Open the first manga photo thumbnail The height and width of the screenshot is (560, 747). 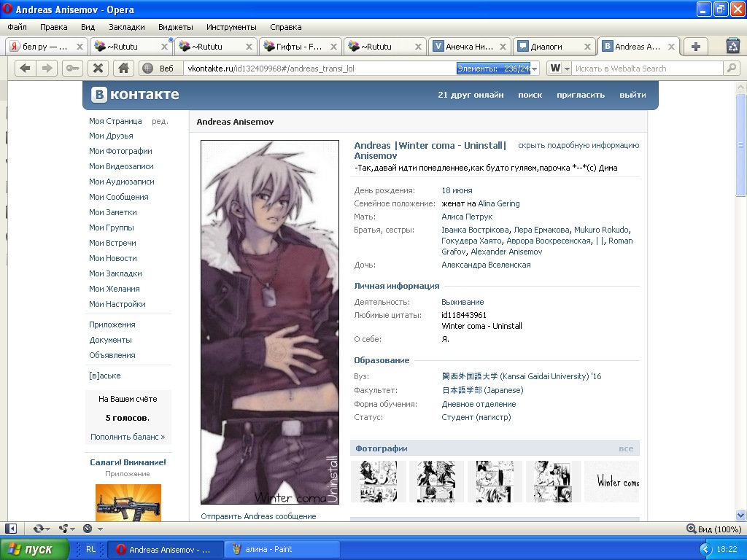tap(378, 481)
